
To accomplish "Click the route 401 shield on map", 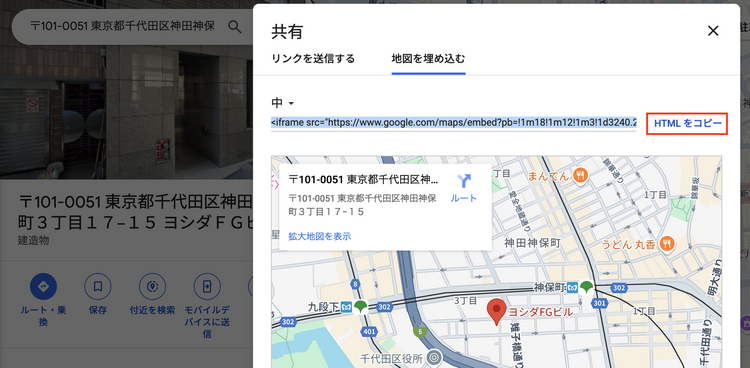I will (x=369, y=331).
